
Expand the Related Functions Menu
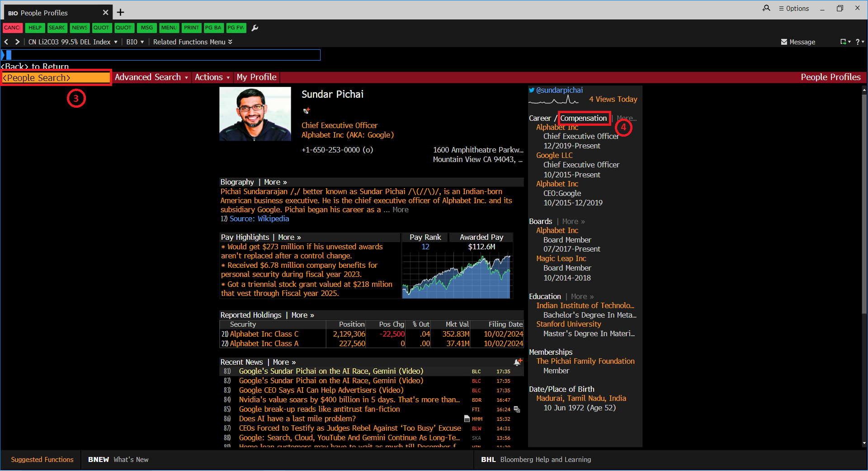[193, 42]
